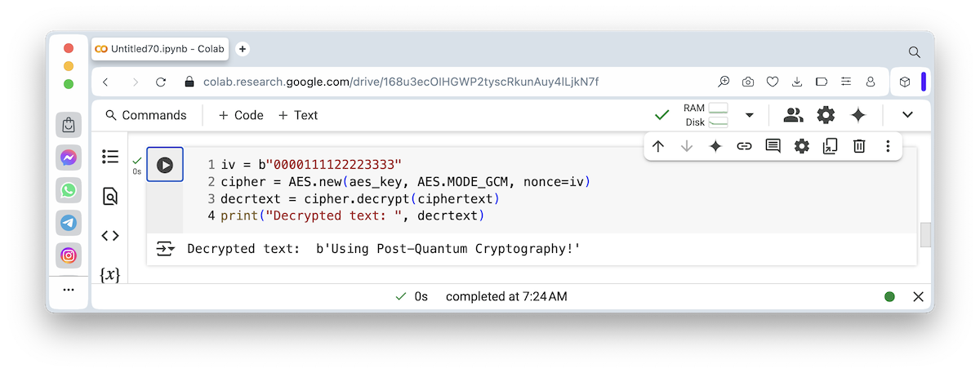
Task: Expand RAM and Disk resources dropdown
Action: point(750,115)
